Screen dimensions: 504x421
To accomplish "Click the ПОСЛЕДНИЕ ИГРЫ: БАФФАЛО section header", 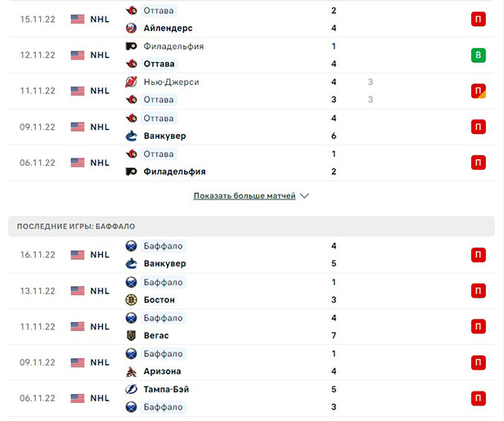I will [76, 226].
